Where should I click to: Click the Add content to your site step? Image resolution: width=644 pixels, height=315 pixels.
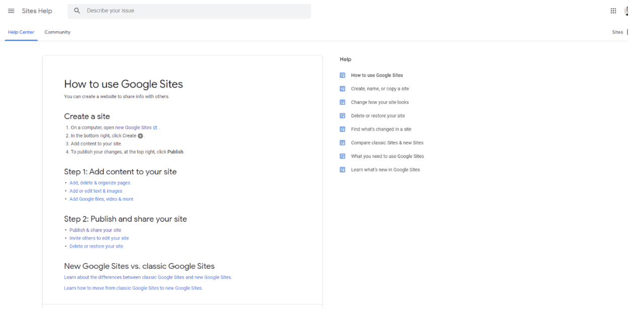pyautogui.click(x=96, y=144)
